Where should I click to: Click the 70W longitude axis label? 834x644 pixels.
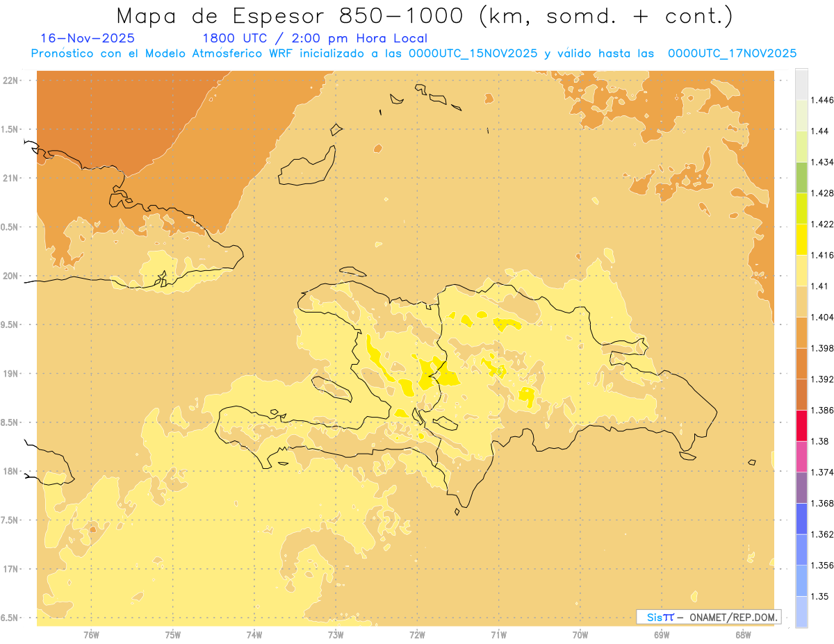click(580, 634)
